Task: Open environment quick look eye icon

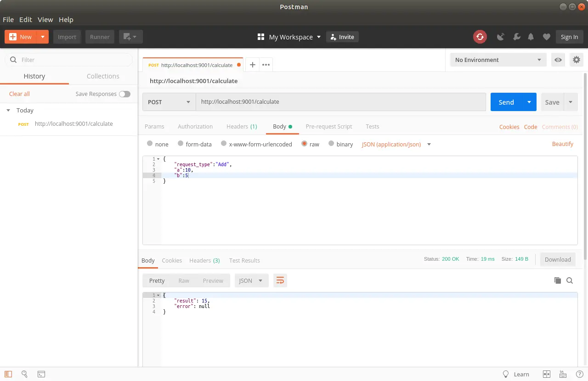Action: [x=558, y=60]
